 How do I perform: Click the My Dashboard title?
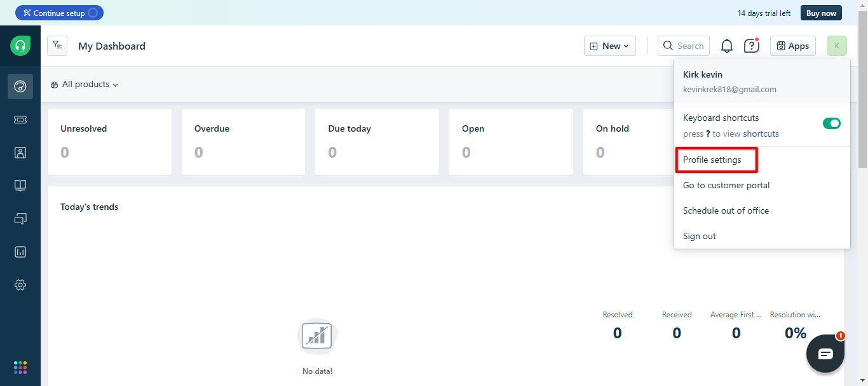[112, 46]
